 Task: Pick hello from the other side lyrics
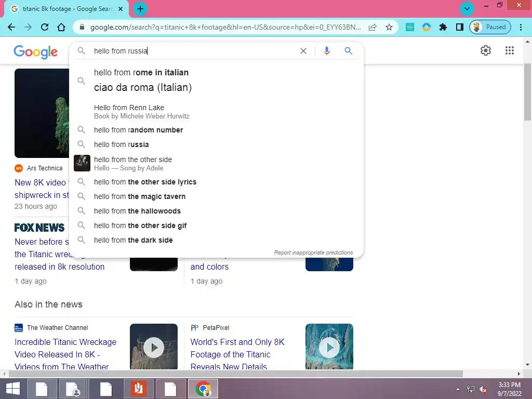[217, 182]
